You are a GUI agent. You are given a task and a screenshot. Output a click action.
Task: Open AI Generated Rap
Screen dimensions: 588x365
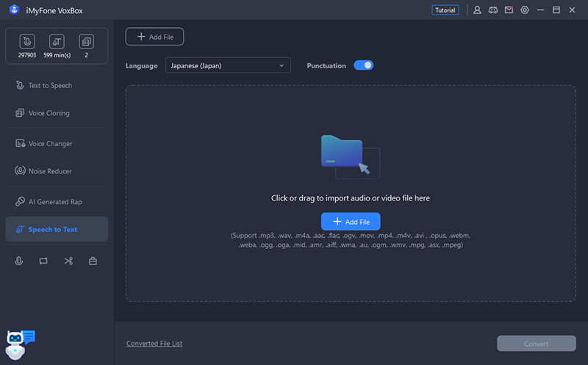click(x=57, y=202)
